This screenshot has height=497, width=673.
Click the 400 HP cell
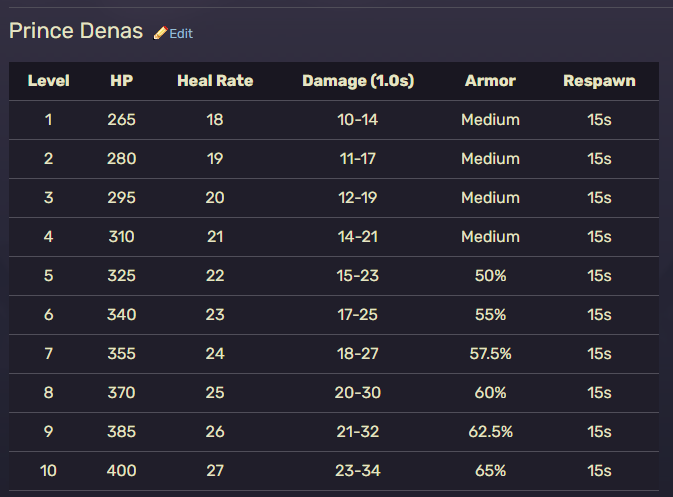(x=121, y=471)
